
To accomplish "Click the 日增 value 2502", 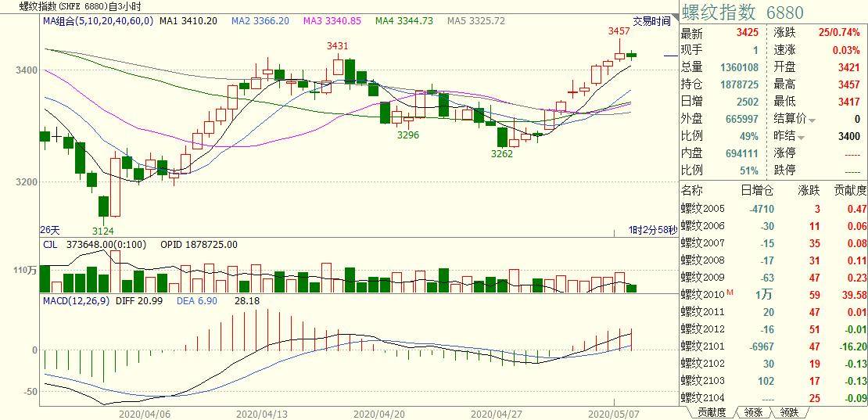I will [748, 102].
